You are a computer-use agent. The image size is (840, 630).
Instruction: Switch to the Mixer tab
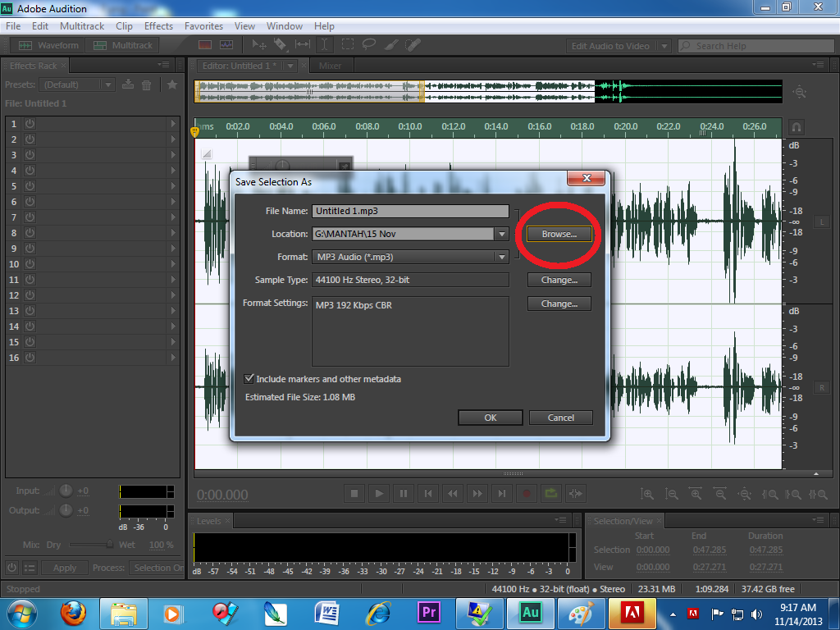331,65
